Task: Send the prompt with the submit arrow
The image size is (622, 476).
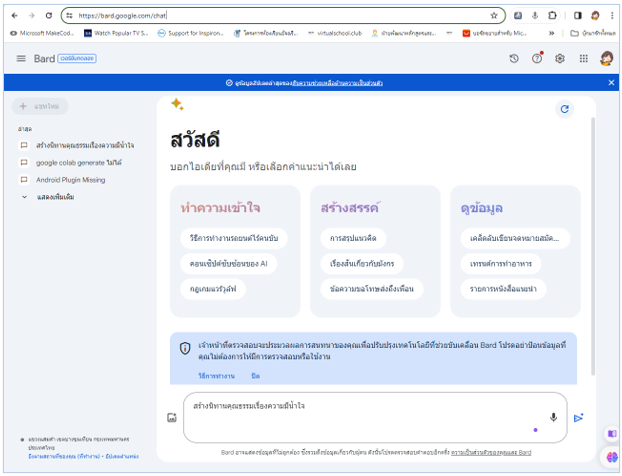Action: tap(579, 418)
